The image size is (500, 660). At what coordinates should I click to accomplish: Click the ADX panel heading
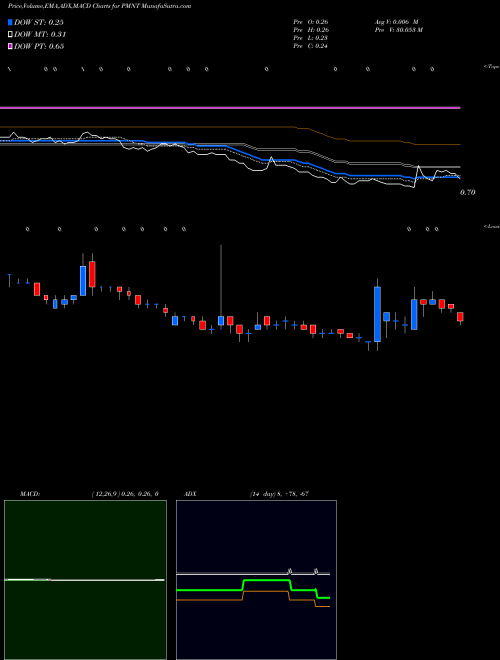[190, 494]
